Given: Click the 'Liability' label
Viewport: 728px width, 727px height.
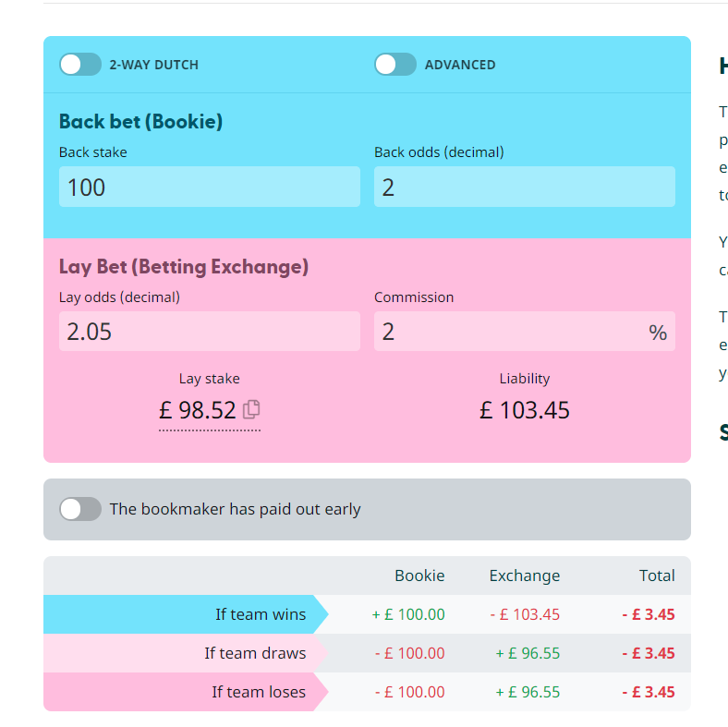Looking at the screenshot, I should (525, 379).
